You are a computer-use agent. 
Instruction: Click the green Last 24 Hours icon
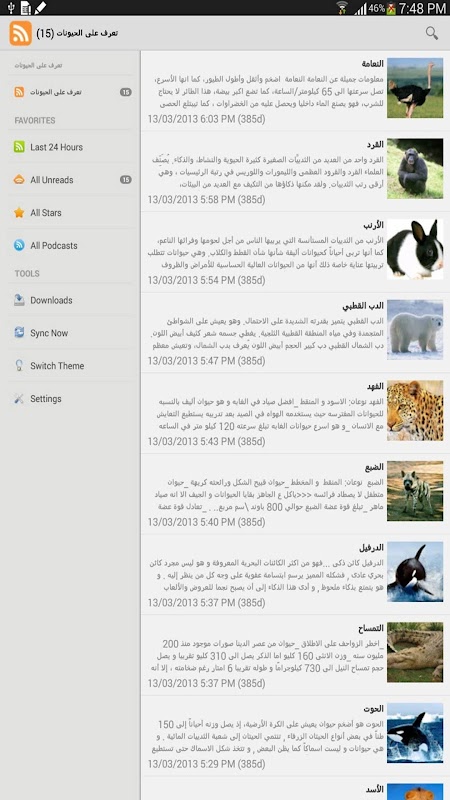[19, 147]
